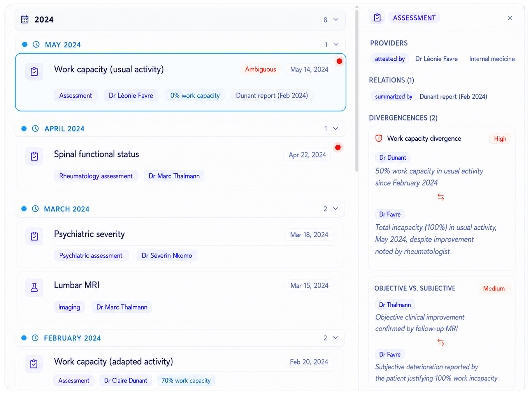
Task: Select the 70% work capacity tag
Action: pyautogui.click(x=186, y=380)
